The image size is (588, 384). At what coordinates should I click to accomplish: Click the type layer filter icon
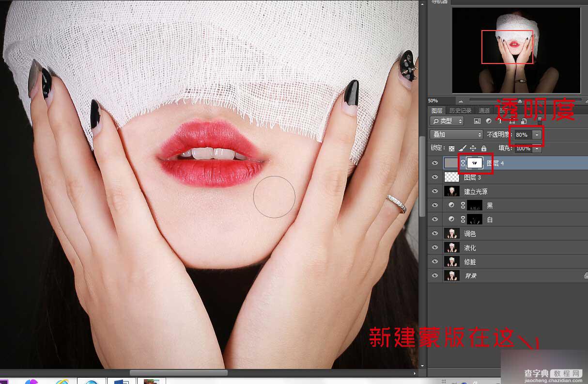[x=500, y=121]
